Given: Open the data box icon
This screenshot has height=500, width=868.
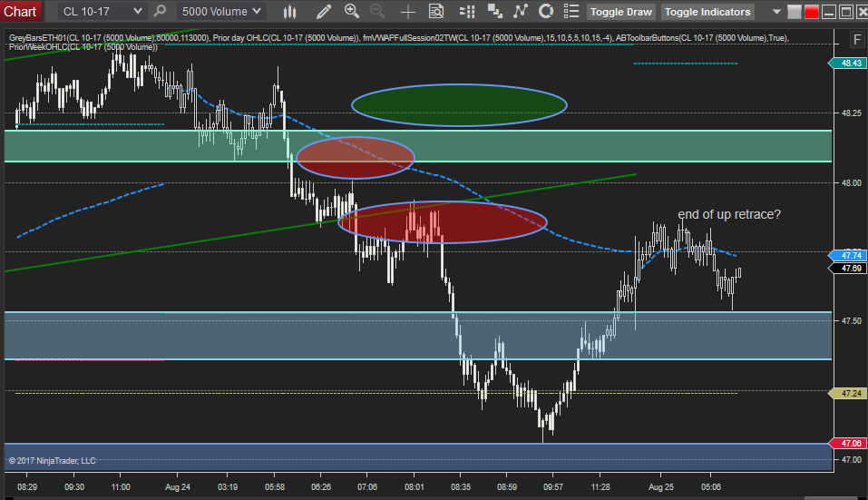Looking at the screenshot, I should coord(437,11).
